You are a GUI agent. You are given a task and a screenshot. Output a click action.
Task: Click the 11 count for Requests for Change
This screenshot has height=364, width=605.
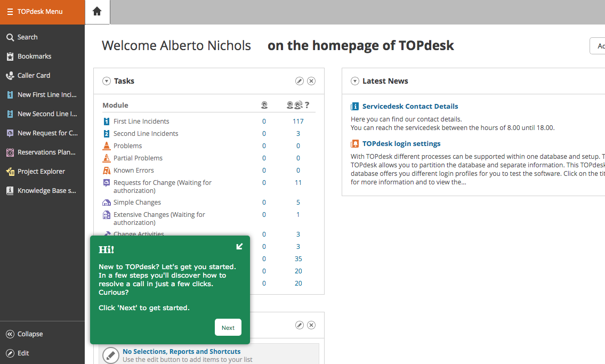(x=299, y=183)
